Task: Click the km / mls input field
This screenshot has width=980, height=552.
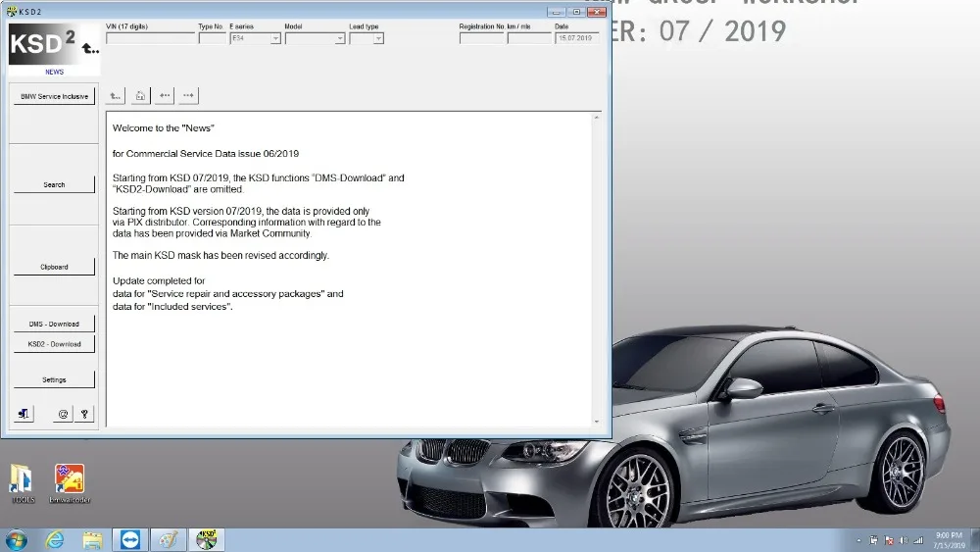Action: click(529, 39)
